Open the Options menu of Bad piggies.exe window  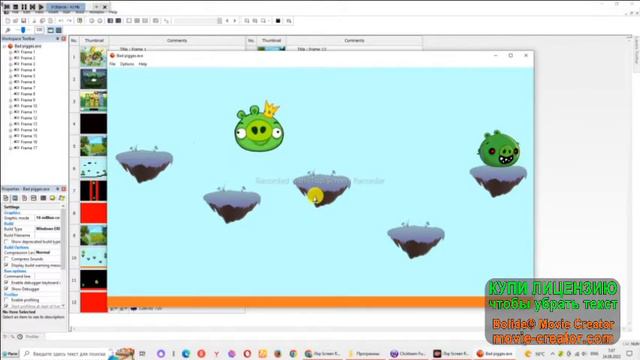(127, 64)
